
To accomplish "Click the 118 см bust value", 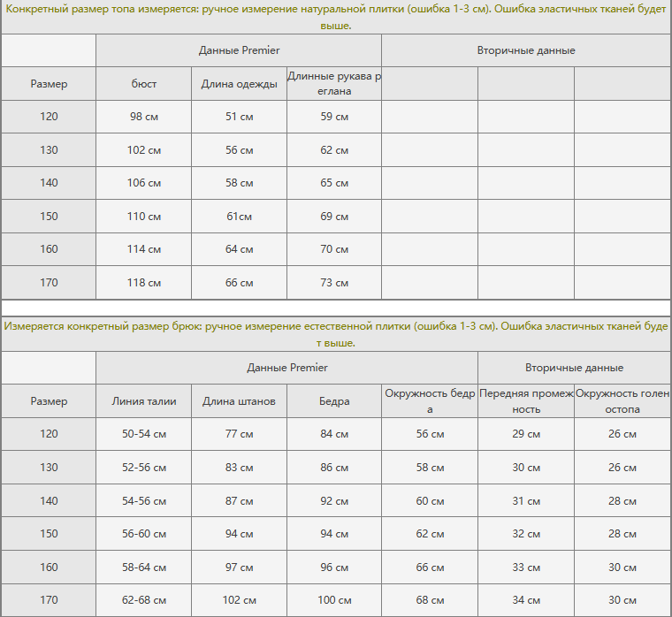I will tap(144, 283).
